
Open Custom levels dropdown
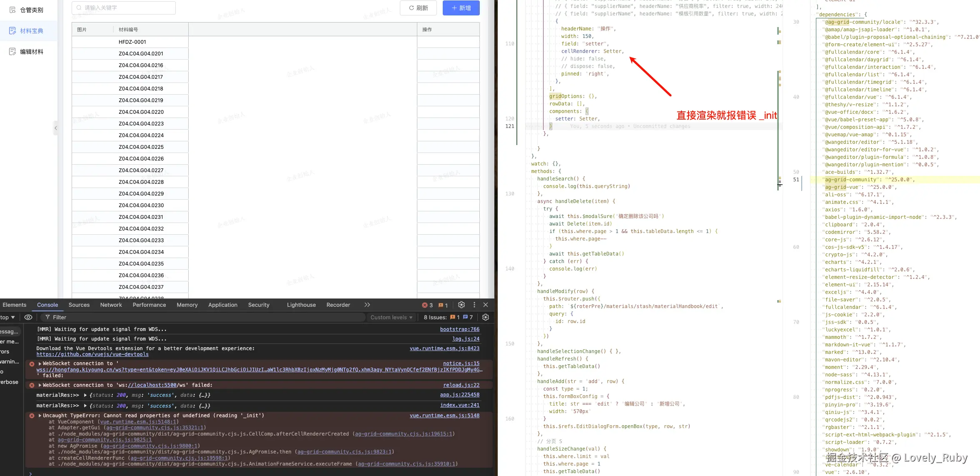(391, 317)
